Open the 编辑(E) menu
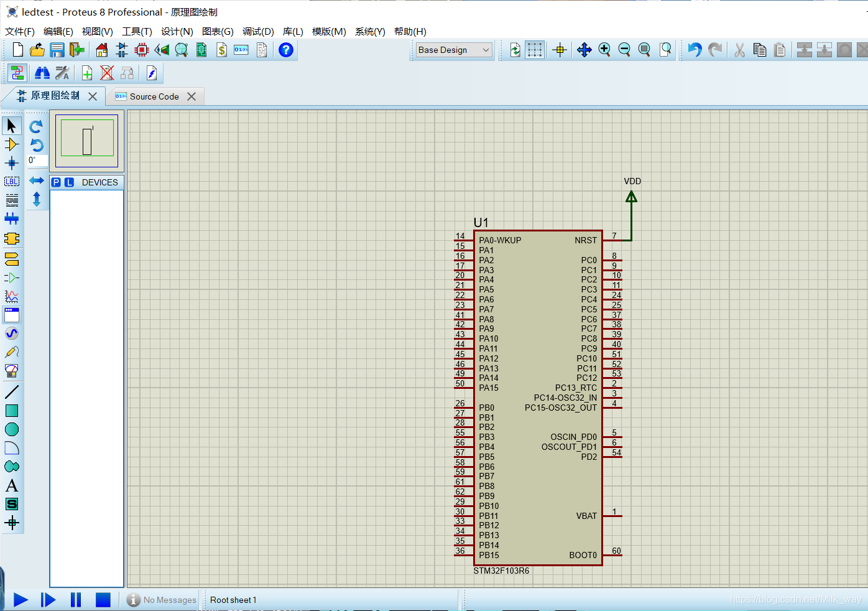 pyautogui.click(x=58, y=31)
